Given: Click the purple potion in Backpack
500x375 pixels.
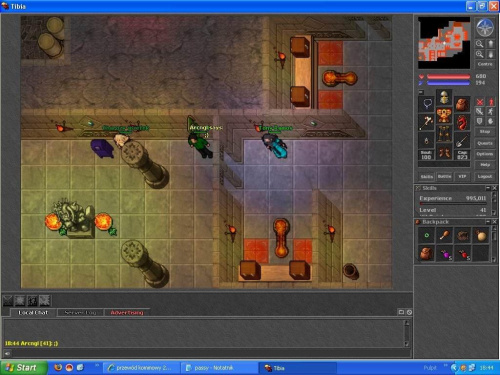Looking at the screenshot, I should pyautogui.click(x=444, y=254).
